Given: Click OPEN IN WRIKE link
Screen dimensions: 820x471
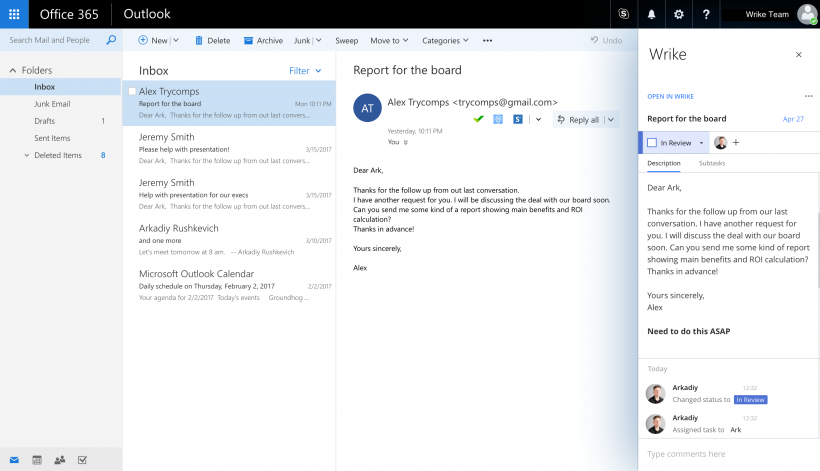Looking at the screenshot, I should point(670,97).
